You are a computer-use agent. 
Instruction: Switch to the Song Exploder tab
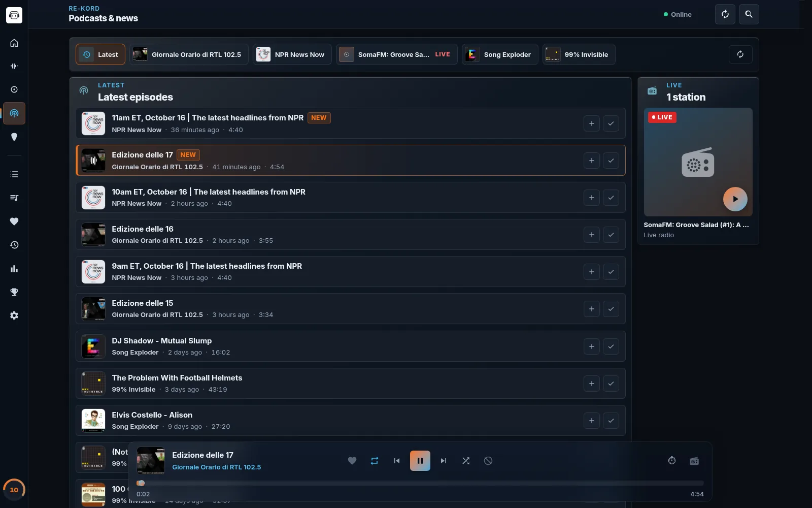(x=500, y=54)
